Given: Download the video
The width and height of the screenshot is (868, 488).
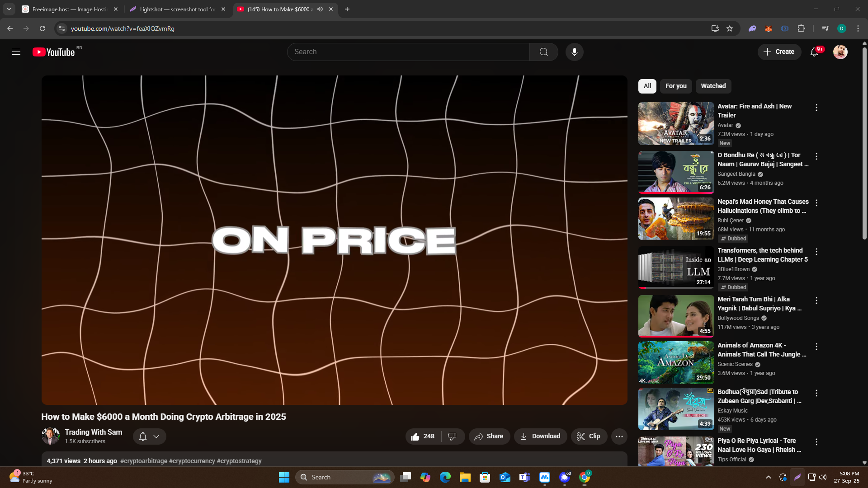Looking at the screenshot, I should point(540,436).
